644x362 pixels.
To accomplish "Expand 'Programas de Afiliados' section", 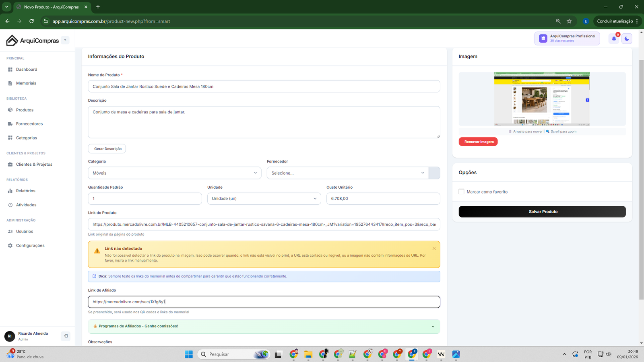I will (x=264, y=326).
